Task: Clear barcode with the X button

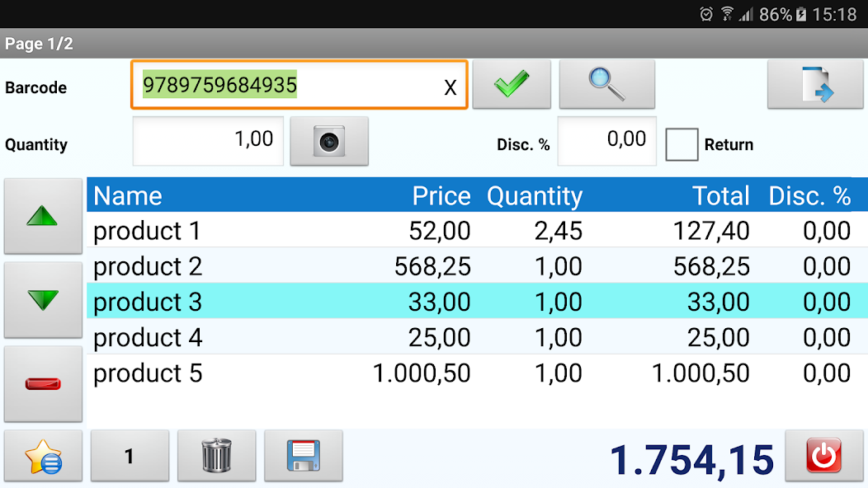Action: 450,85
